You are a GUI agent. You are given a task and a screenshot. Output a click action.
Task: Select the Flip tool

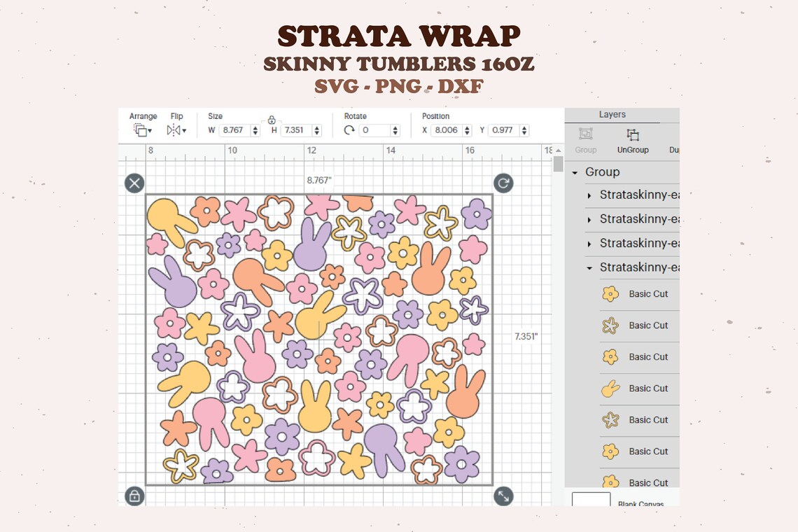coord(173,130)
